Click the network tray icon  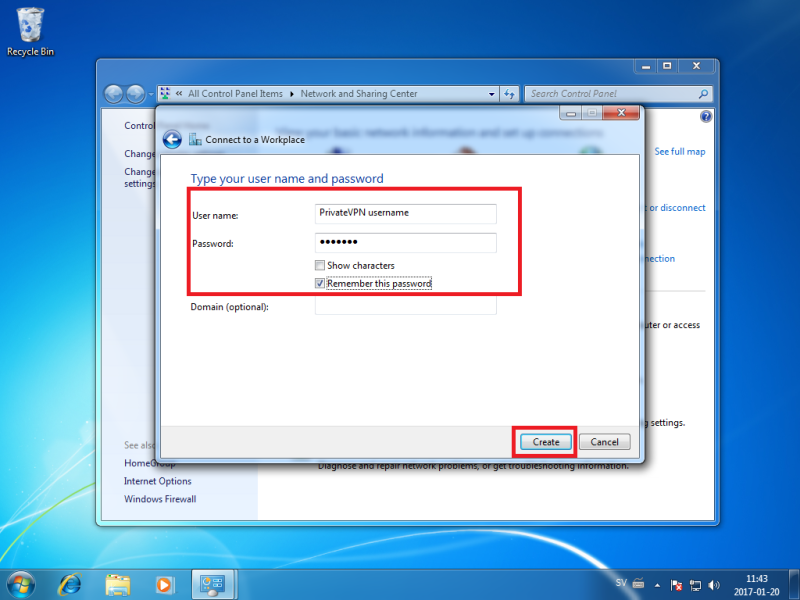(695, 585)
